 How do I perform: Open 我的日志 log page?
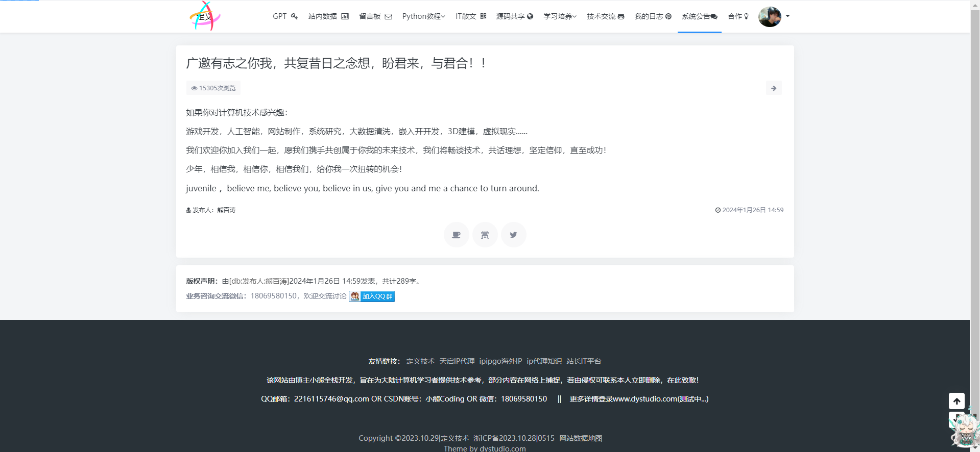pyautogui.click(x=653, y=16)
